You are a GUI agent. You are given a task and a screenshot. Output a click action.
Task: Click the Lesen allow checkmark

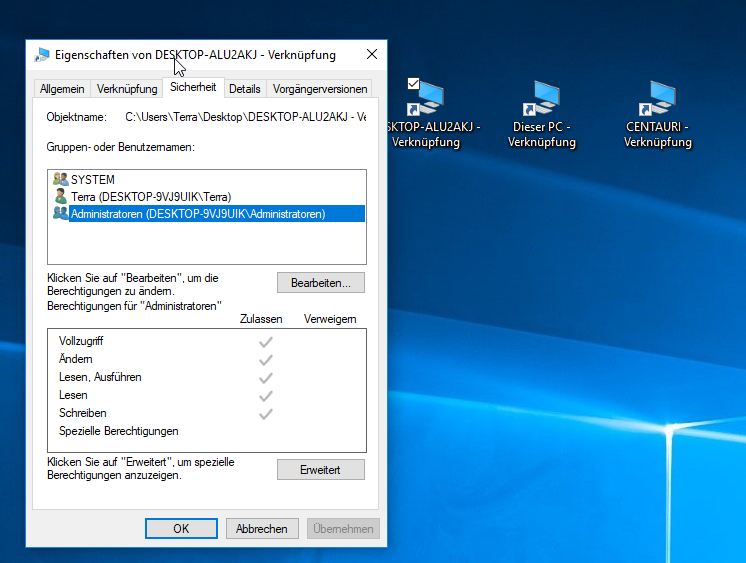coord(265,396)
